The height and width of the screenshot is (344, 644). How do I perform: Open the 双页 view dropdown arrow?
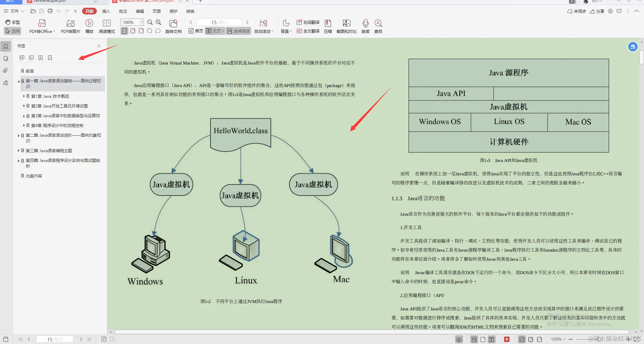[222, 31]
